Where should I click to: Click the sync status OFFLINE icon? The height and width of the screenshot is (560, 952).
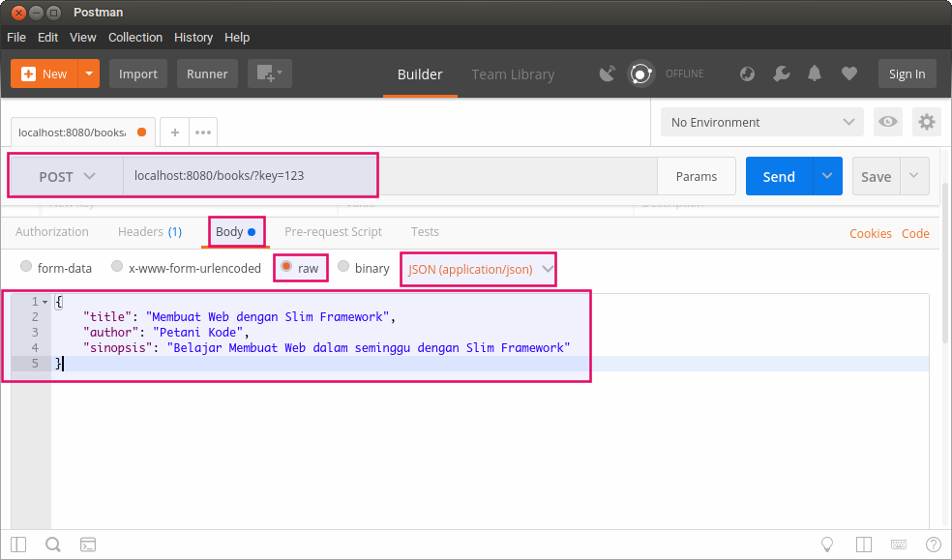[x=640, y=74]
